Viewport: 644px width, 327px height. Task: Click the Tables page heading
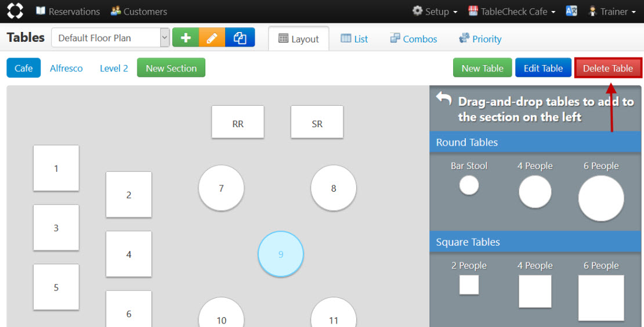click(26, 37)
